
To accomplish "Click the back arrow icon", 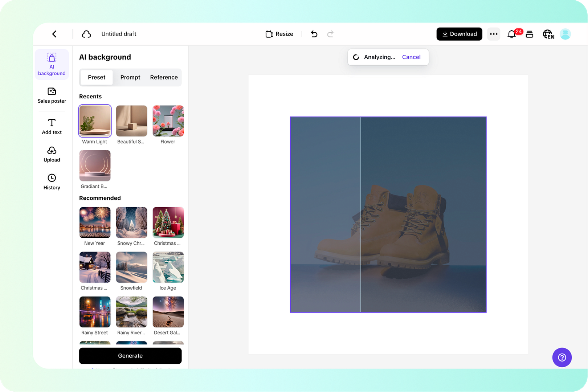I will pos(54,34).
